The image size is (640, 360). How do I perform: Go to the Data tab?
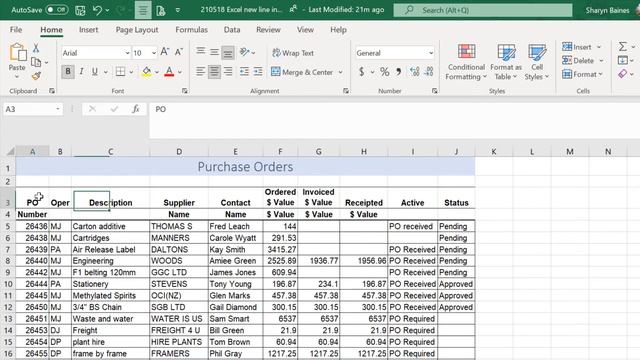point(232,30)
